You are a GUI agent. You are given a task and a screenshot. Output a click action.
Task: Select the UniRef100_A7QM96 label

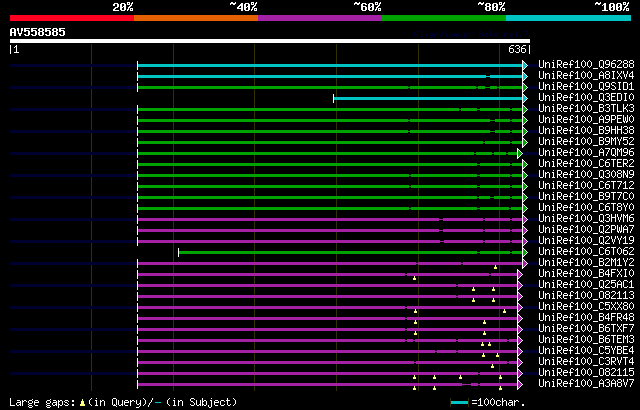pos(586,153)
